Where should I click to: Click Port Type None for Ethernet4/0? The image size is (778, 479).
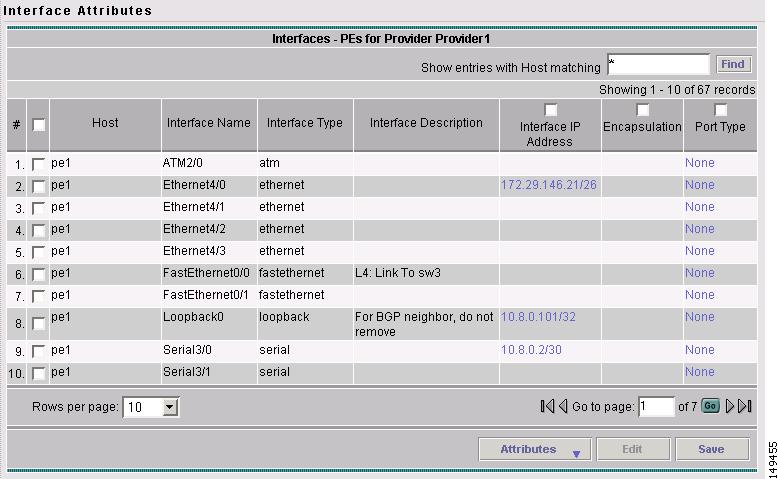700,185
